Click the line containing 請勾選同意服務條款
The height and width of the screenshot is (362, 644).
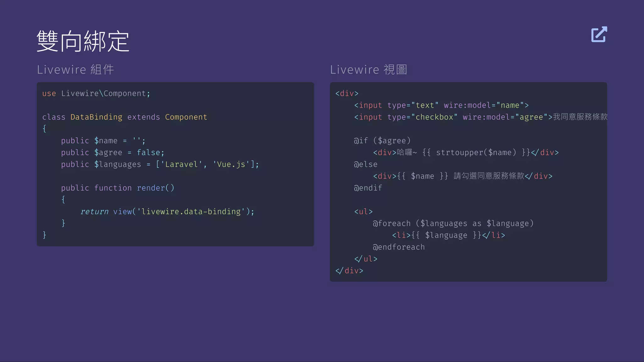pyautogui.click(x=463, y=176)
